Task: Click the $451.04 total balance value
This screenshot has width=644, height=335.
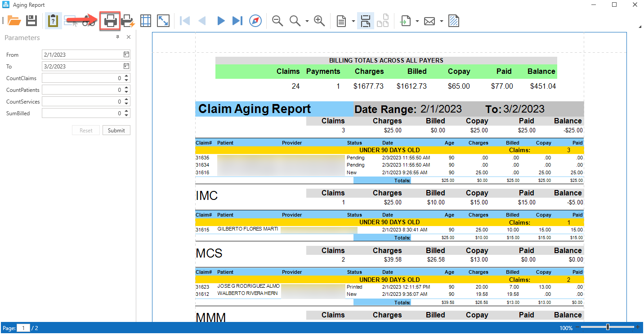Action: (x=543, y=86)
